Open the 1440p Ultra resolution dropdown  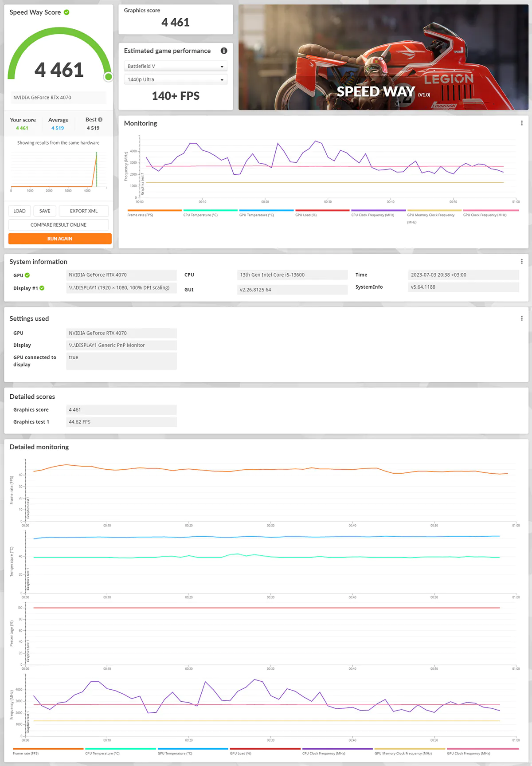[176, 79]
